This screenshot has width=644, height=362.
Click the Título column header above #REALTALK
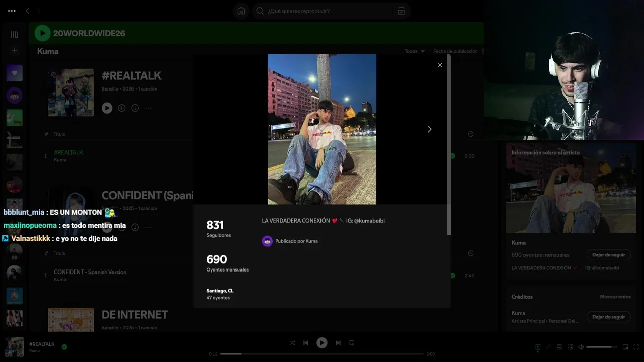point(60,134)
